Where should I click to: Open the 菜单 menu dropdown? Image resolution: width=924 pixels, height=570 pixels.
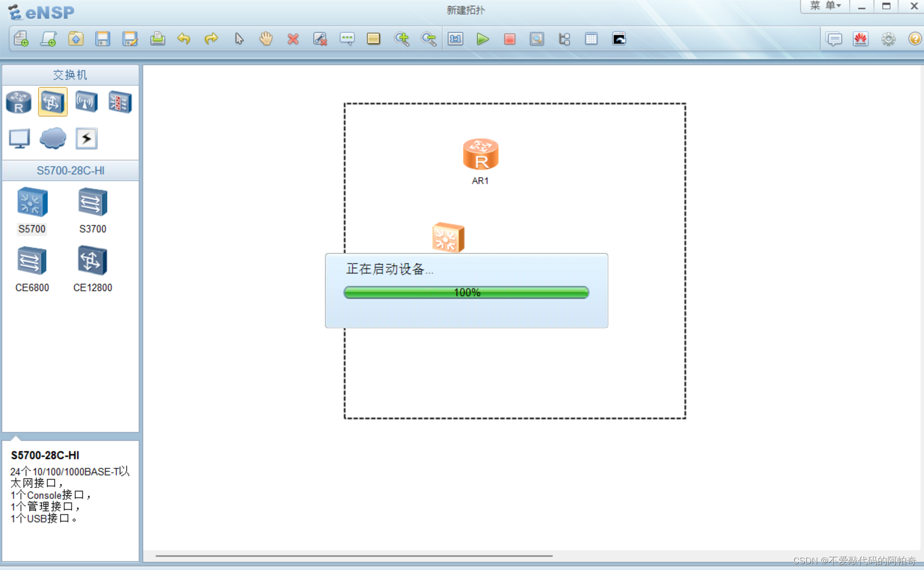pyautogui.click(x=825, y=6)
